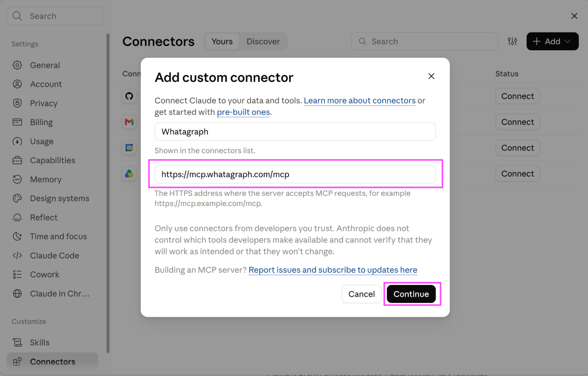Click the Google Drive connector icon
This screenshot has height=376, width=588.
click(129, 174)
